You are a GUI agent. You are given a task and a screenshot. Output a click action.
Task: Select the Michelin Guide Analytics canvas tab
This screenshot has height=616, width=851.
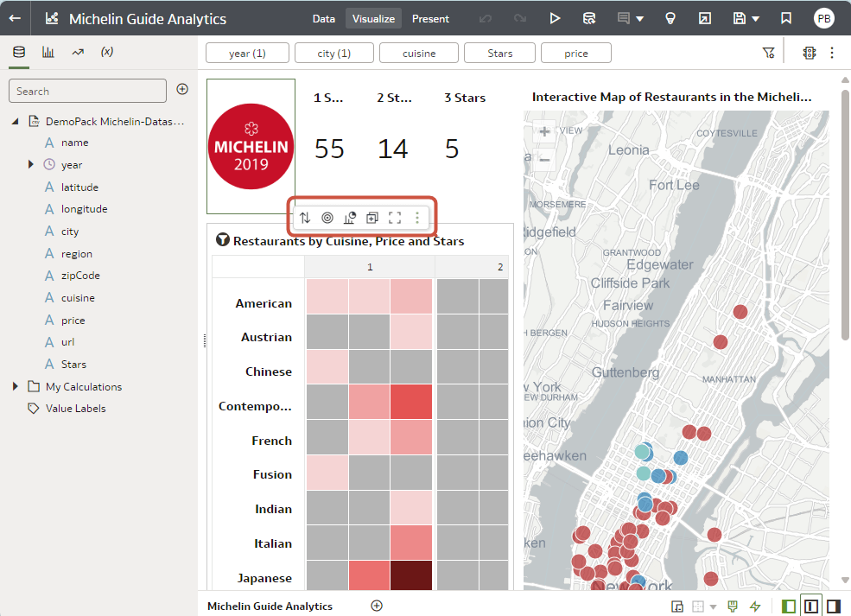[x=270, y=606]
